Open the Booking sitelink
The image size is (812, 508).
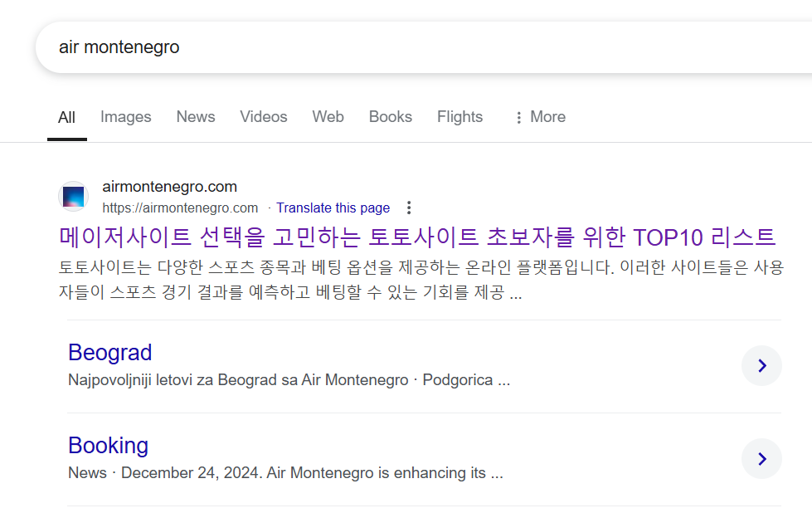coord(108,446)
